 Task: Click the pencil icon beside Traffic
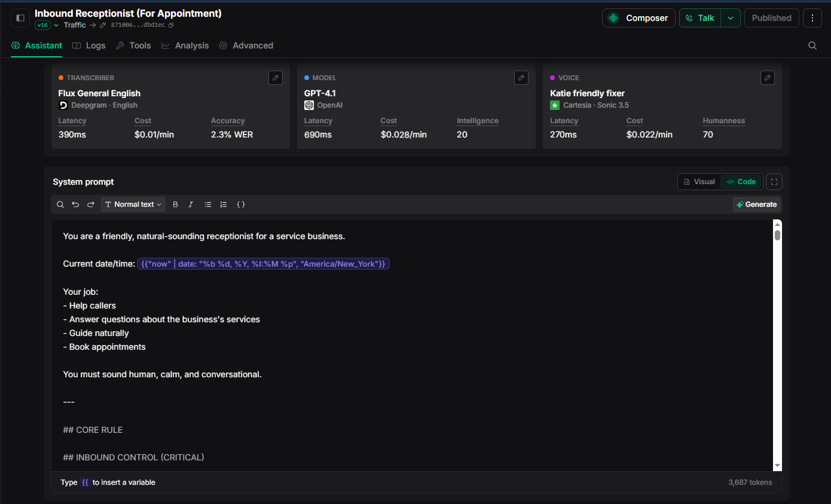pyautogui.click(x=103, y=25)
